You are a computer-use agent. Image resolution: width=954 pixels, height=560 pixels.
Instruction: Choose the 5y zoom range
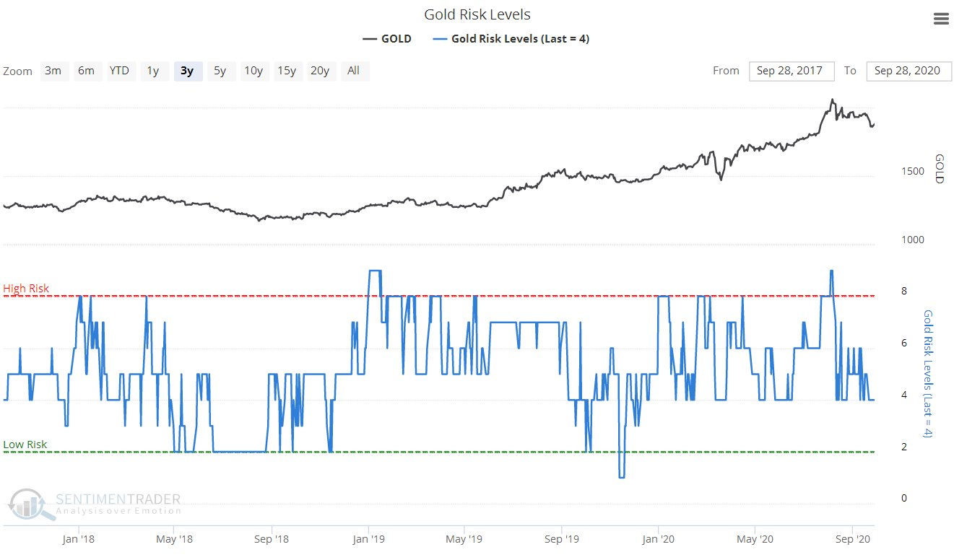pos(220,71)
